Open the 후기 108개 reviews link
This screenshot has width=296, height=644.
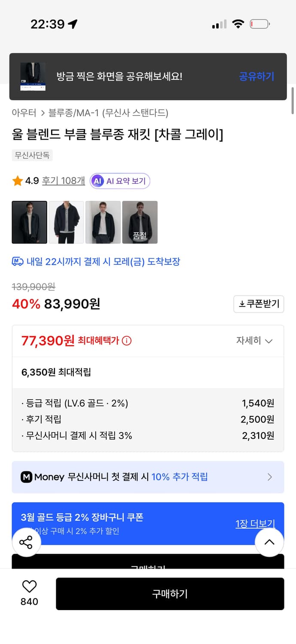pos(63,181)
